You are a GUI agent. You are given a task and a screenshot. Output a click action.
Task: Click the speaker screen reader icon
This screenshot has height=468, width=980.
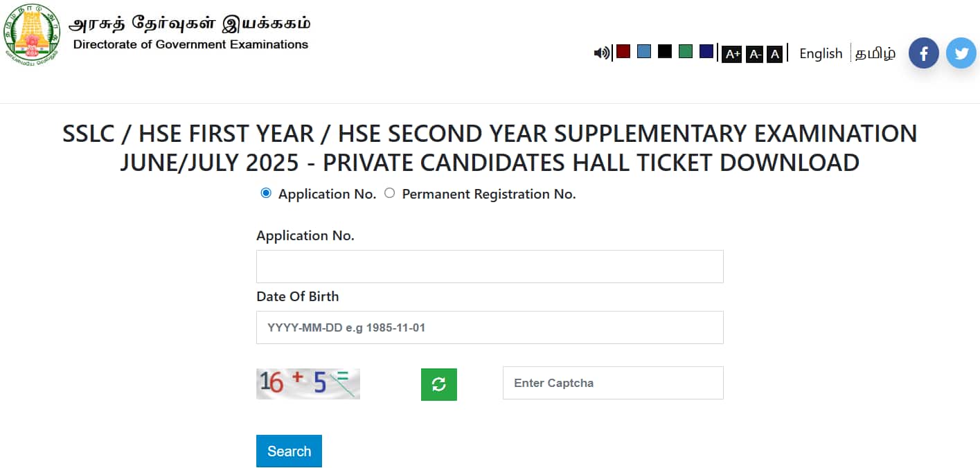[x=601, y=53]
